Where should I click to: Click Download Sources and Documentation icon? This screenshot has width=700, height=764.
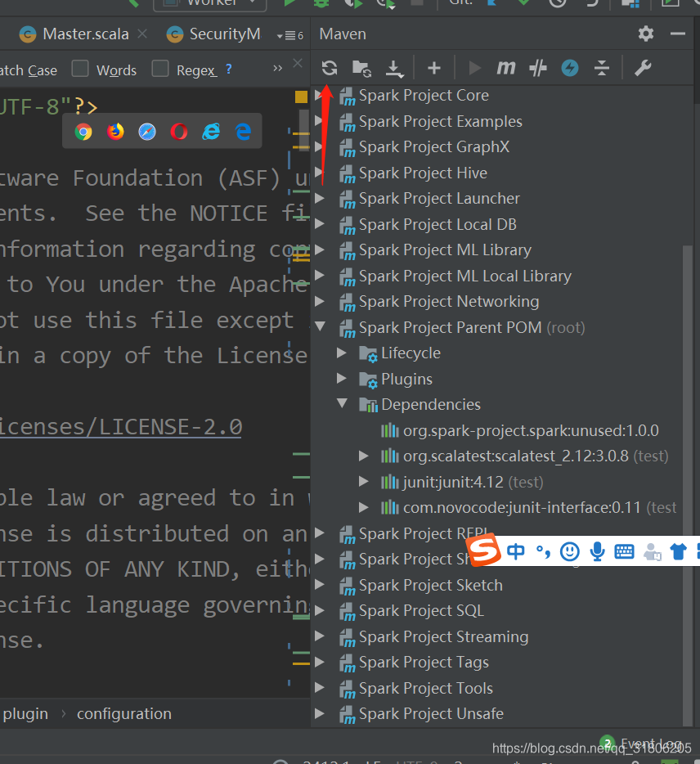pyautogui.click(x=394, y=69)
